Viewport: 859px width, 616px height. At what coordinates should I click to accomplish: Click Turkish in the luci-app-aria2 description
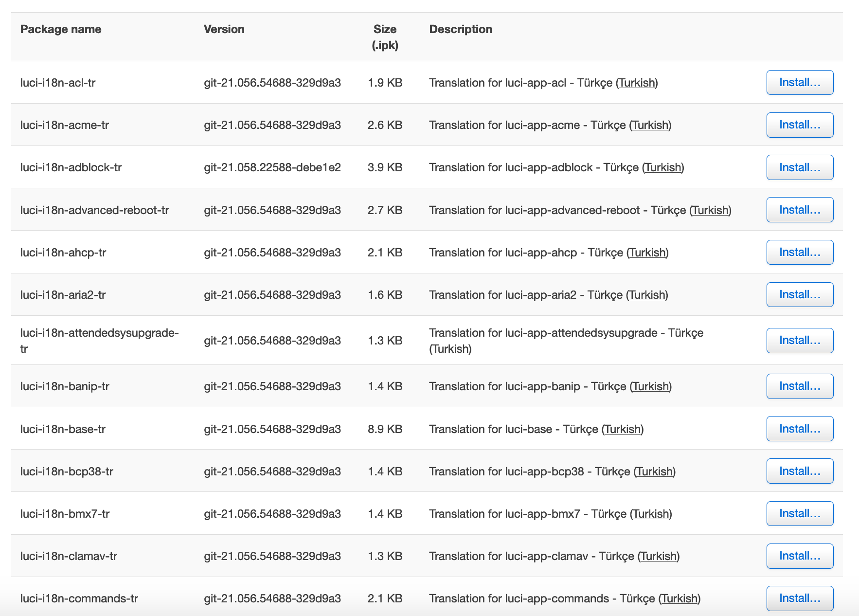point(647,295)
